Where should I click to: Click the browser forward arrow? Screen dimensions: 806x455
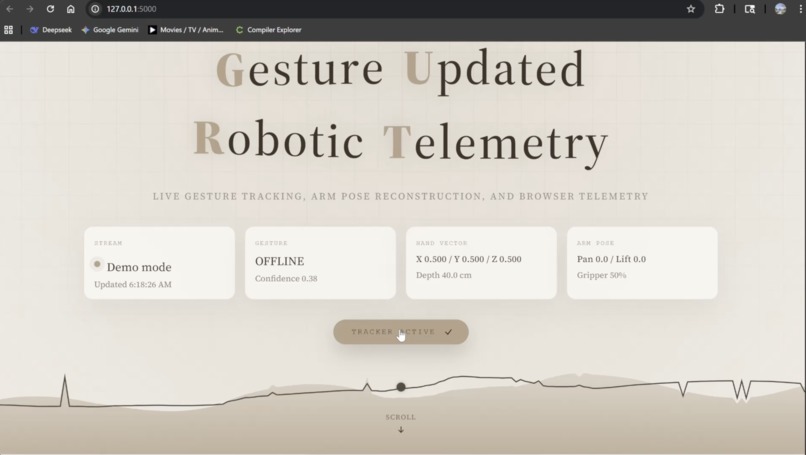pyautogui.click(x=30, y=9)
